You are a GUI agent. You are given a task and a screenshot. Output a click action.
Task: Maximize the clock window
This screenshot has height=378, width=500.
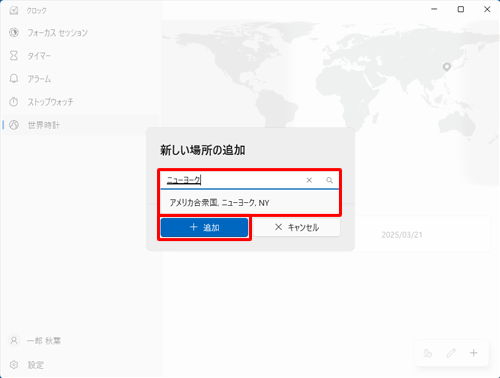(x=461, y=9)
